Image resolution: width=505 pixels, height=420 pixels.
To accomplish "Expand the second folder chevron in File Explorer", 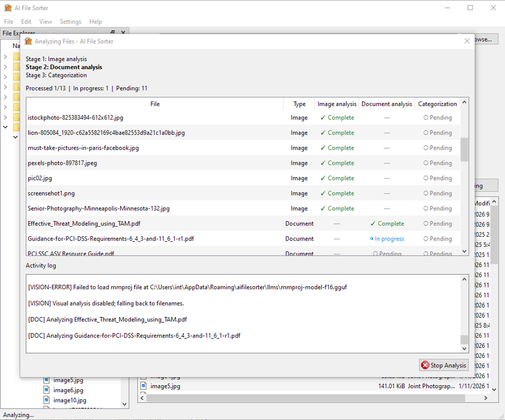I will coord(6,67).
